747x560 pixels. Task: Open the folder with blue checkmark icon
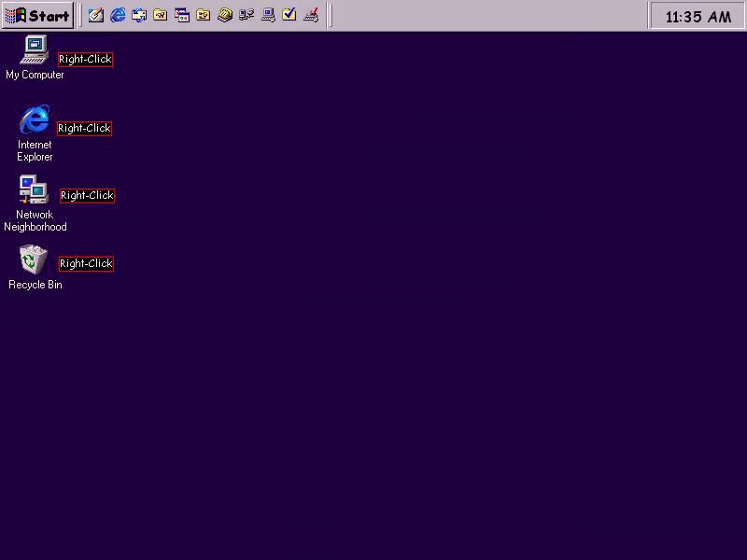(289, 15)
